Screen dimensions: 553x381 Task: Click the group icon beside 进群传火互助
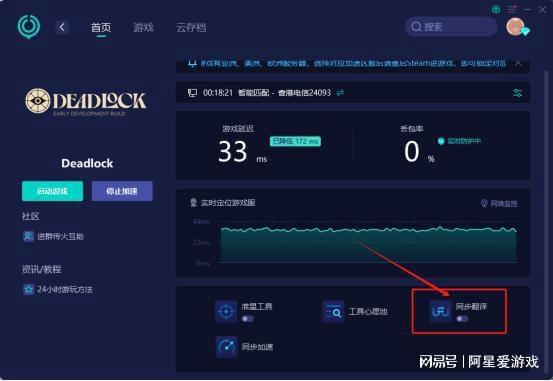(x=28, y=236)
